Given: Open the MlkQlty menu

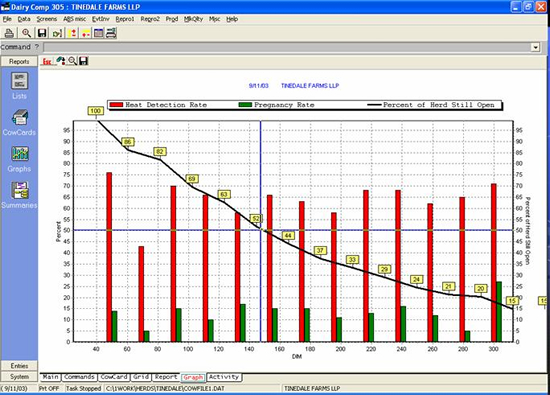Looking at the screenshot, I should [193, 19].
